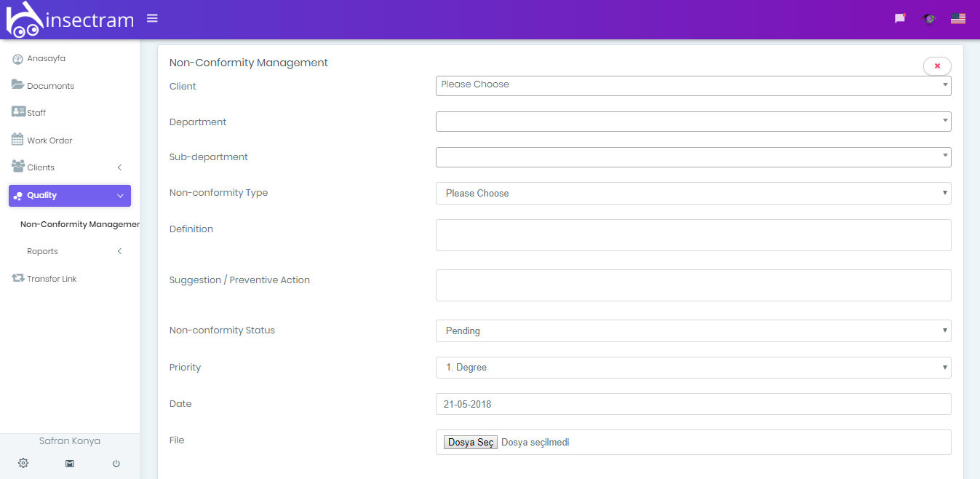980x479 pixels.
Task: Open the Documents menu item
Action: pos(50,86)
